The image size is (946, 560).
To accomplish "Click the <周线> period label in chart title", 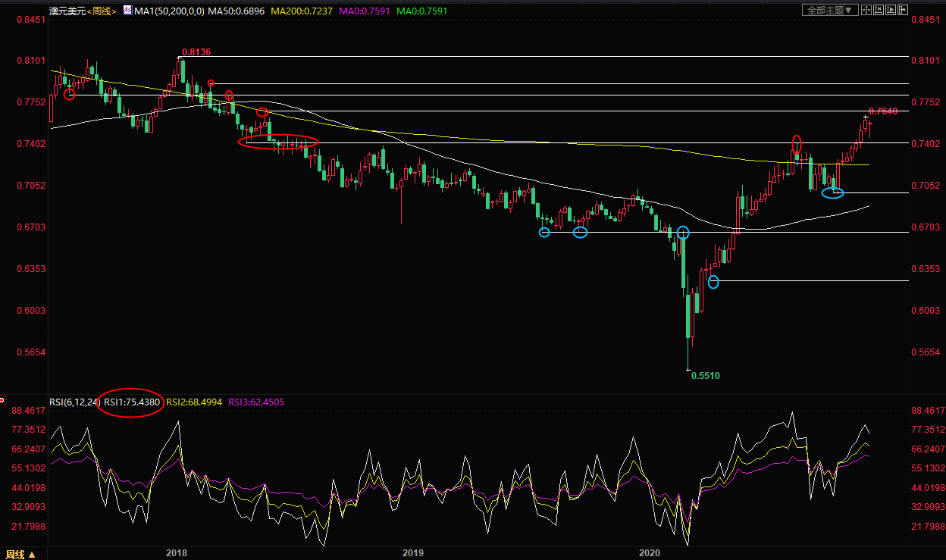I will click(x=101, y=11).
